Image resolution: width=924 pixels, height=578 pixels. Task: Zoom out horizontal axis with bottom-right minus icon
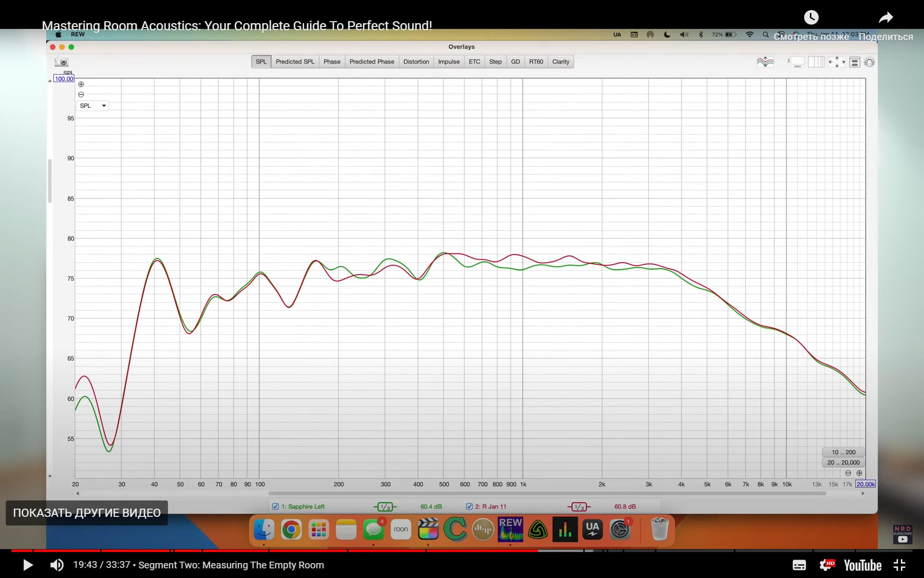pyautogui.click(x=848, y=473)
